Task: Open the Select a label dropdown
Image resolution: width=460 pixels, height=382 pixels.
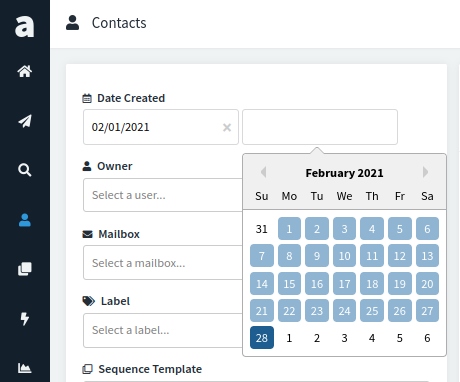Action: click(163, 330)
